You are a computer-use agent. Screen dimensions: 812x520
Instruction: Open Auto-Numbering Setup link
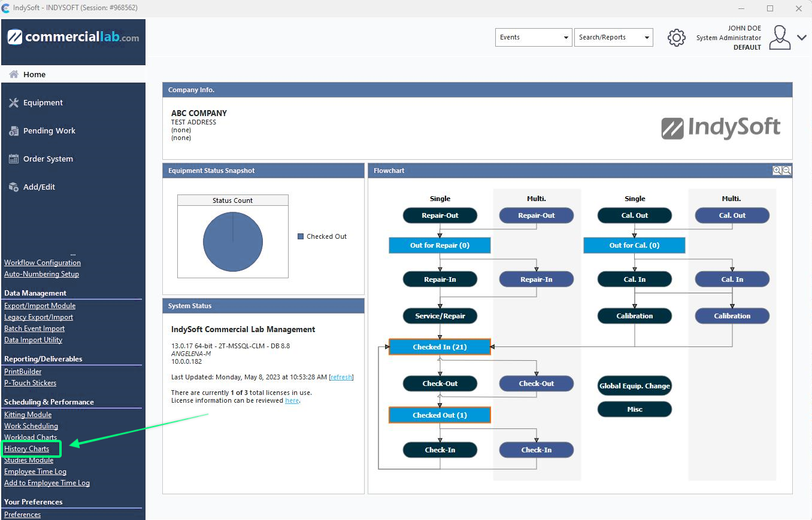(x=41, y=274)
